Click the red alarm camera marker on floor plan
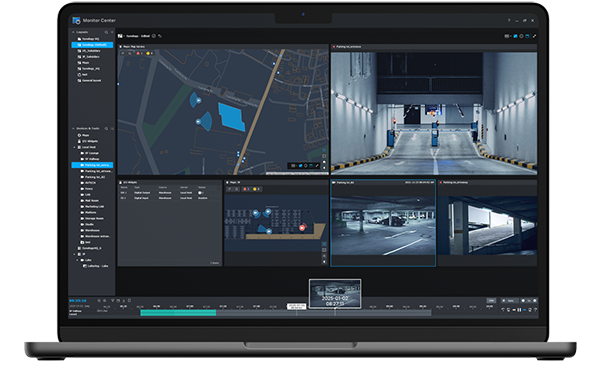Viewport: 600px width, 375px height. 302,228
